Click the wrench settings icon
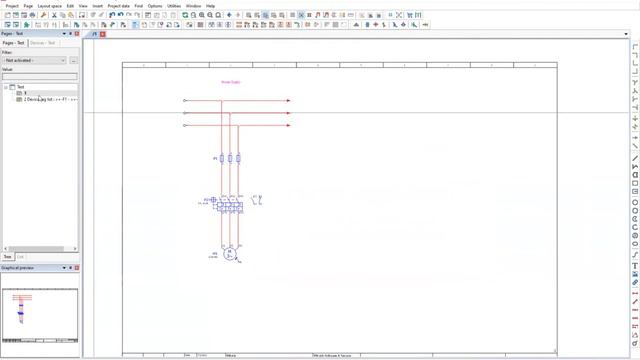 pyautogui.click(x=44, y=15)
